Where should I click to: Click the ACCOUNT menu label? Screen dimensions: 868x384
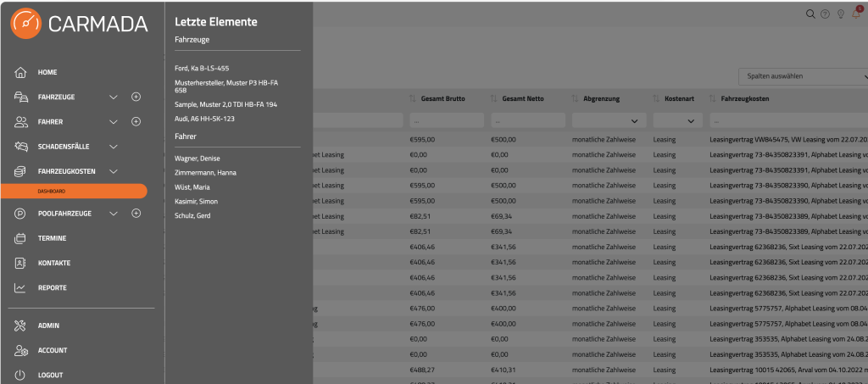pos(53,350)
